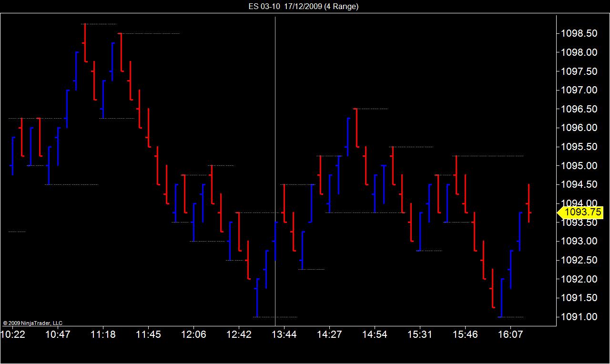Image resolution: width=610 pixels, height=364 pixels.
Task: Pick the 15:31 time axis label
Action: pos(420,334)
